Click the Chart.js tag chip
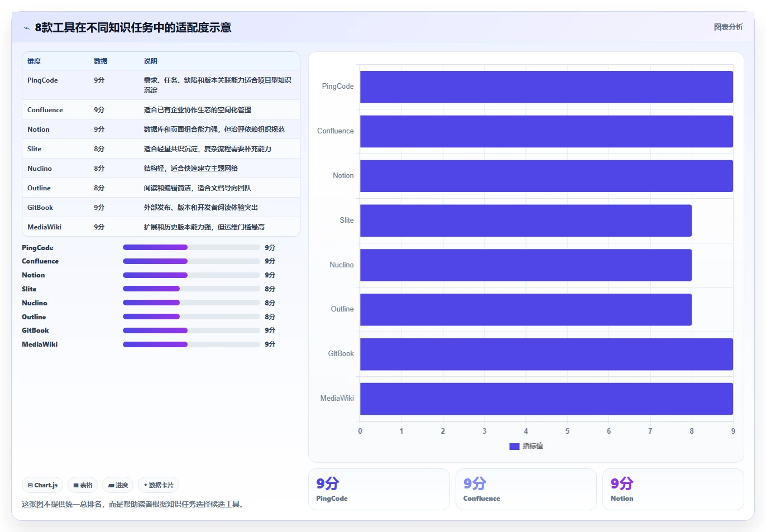Image resolution: width=766 pixels, height=532 pixels. (43, 485)
